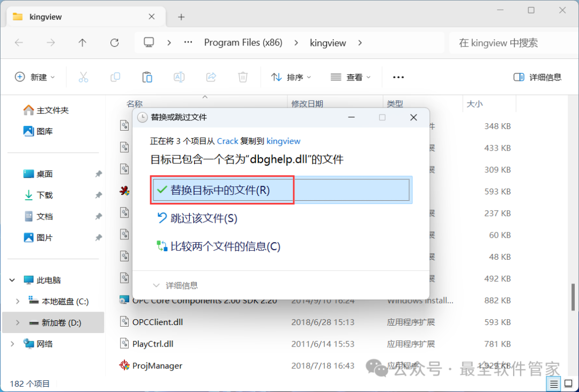The height and width of the screenshot is (392, 579).
Task: Sort by 大小 column header
Action: [474, 104]
